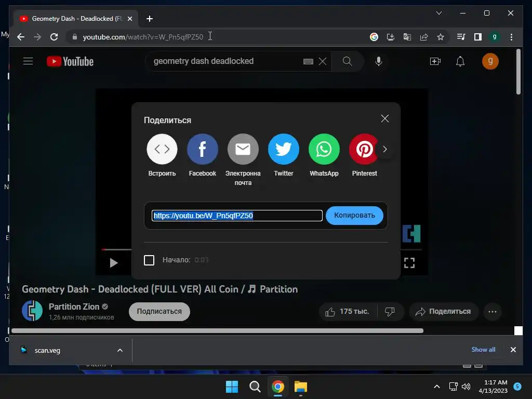Subscribe with the Подписаться button

pyautogui.click(x=159, y=312)
